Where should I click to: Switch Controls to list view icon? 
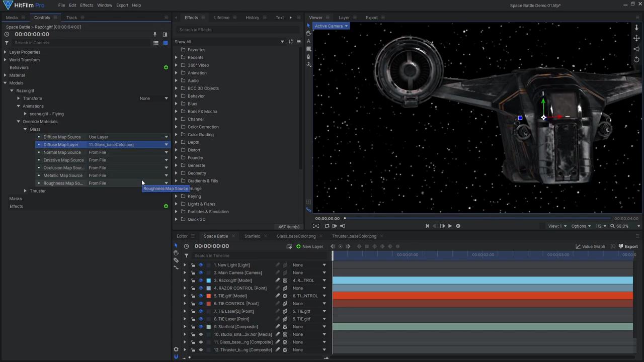point(156,43)
